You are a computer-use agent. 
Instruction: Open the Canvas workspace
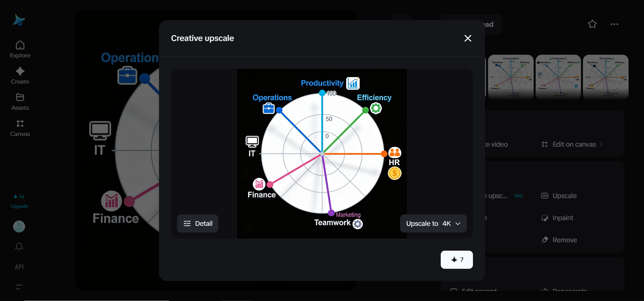(20, 128)
